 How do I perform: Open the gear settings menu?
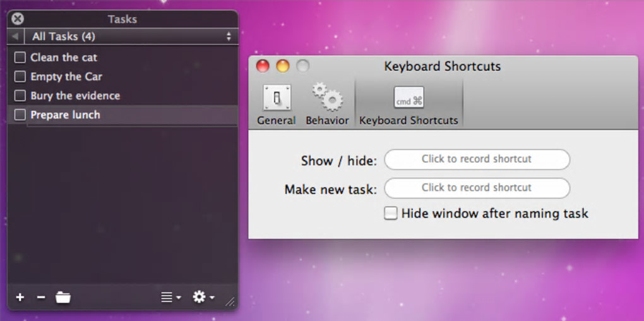pyautogui.click(x=203, y=297)
